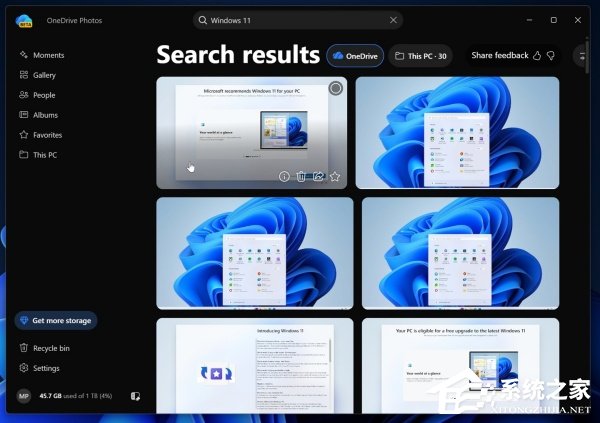This screenshot has width=600, height=423.
Task: Open the middle-left Windows 11 Start menu thumbnail
Action: coord(255,253)
